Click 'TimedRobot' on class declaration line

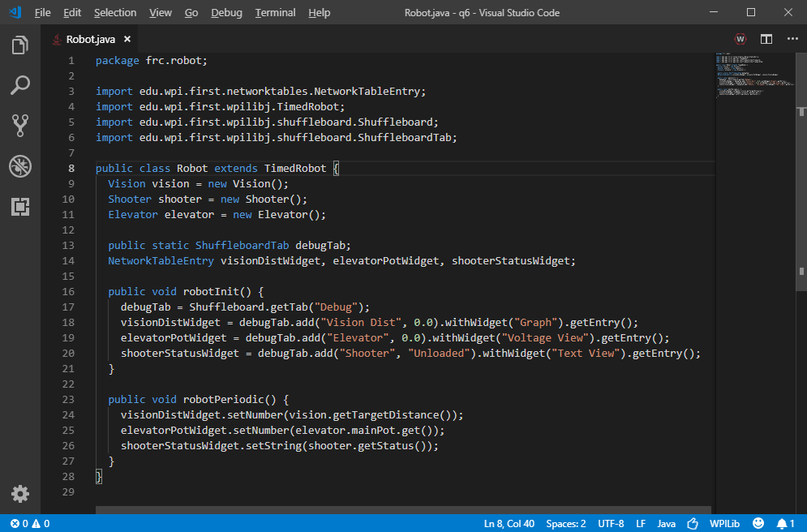[x=295, y=169]
